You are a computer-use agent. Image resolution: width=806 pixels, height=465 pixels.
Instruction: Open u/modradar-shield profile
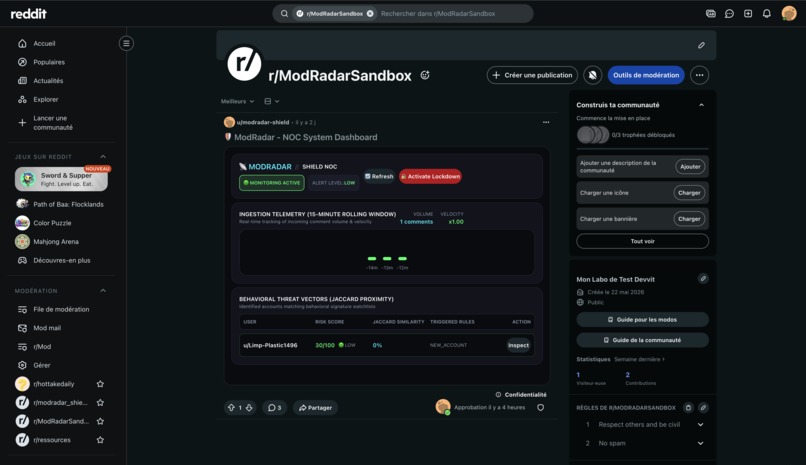click(263, 122)
